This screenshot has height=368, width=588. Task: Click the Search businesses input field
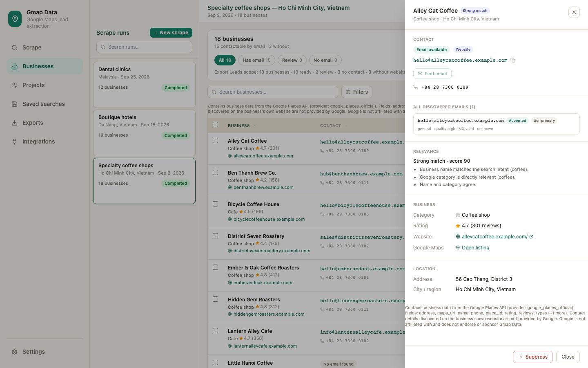[273, 92]
